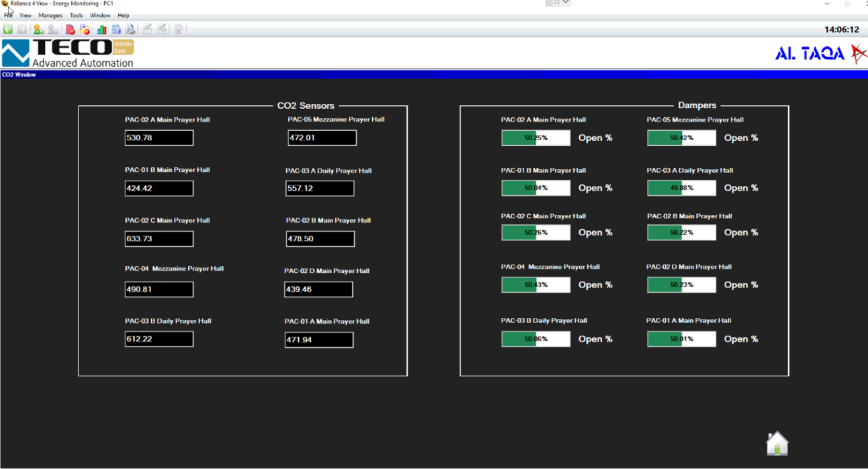Open the Tools menu
Screen dimensions: 868x469
tap(76, 16)
